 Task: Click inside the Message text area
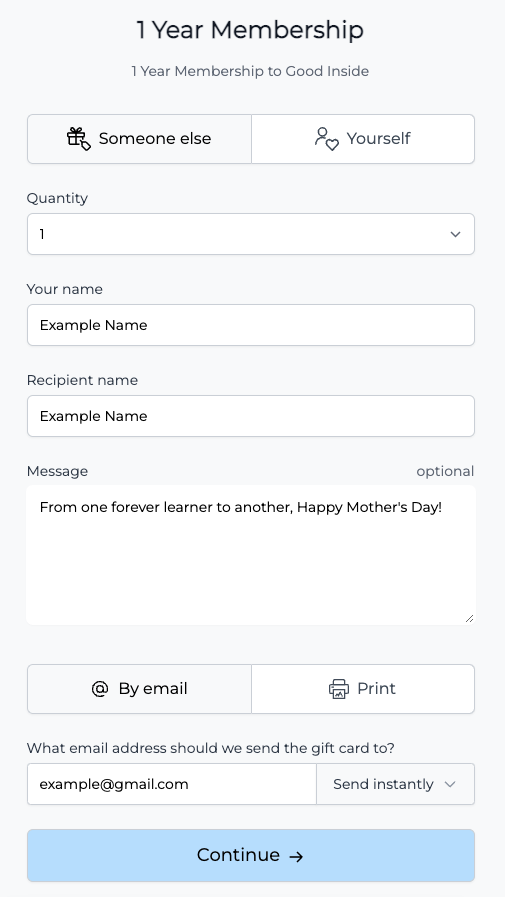click(250, 555)
